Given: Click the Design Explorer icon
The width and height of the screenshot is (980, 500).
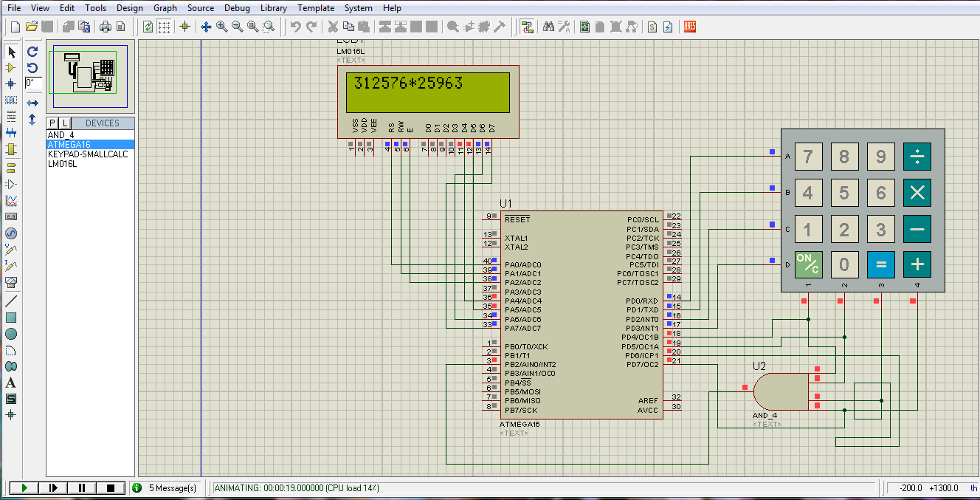Looking at the screenshot, I should coord(584,27).
